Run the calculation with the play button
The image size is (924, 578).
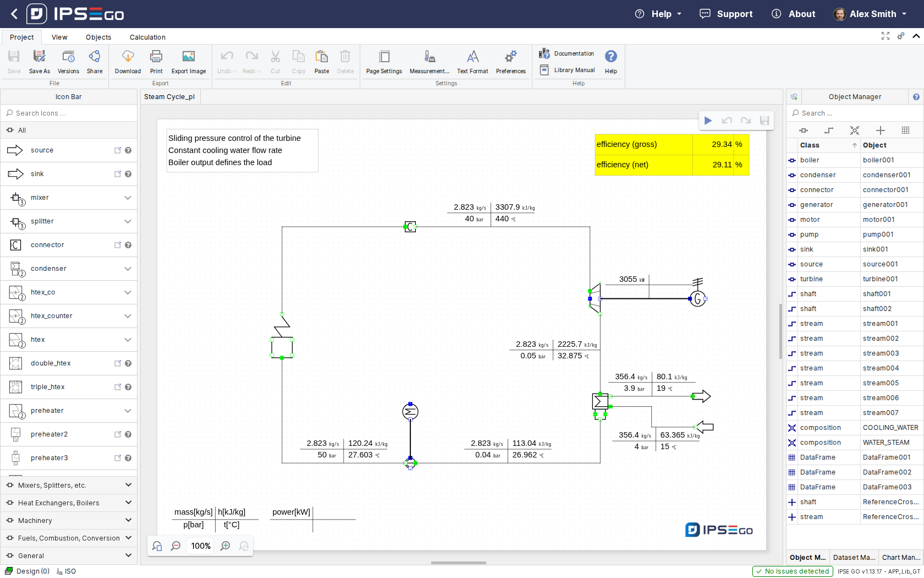(x=708, y=121)
